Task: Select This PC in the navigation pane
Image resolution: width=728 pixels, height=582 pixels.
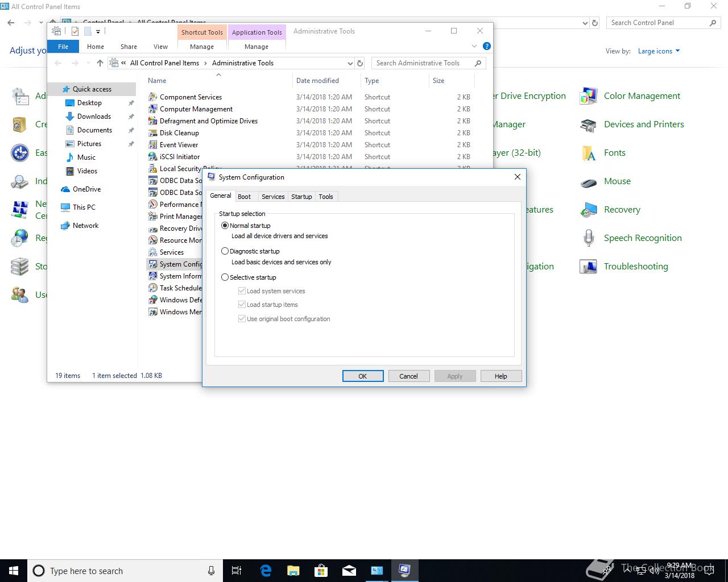Action: [84, 207]
